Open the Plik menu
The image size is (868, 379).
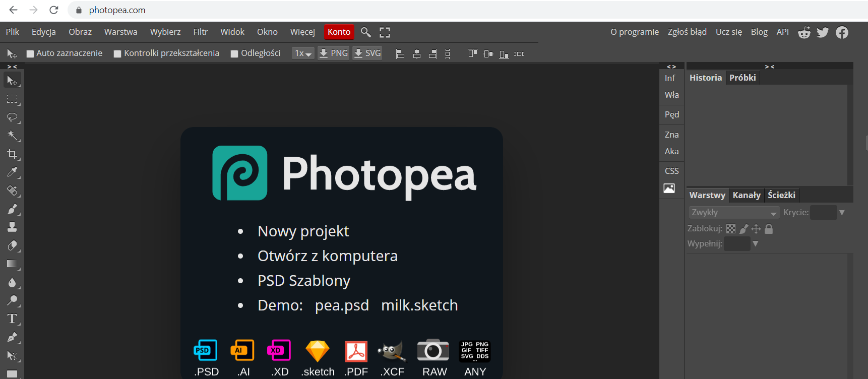(x=13, y=32)
